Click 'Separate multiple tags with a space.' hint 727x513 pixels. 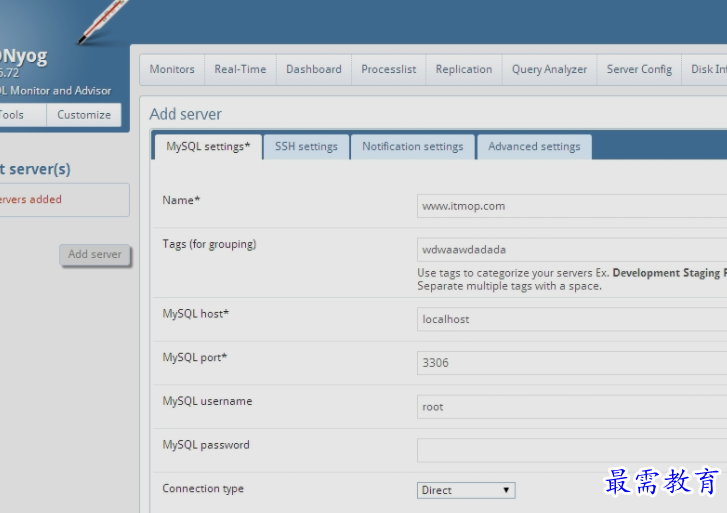click(509, 286)
